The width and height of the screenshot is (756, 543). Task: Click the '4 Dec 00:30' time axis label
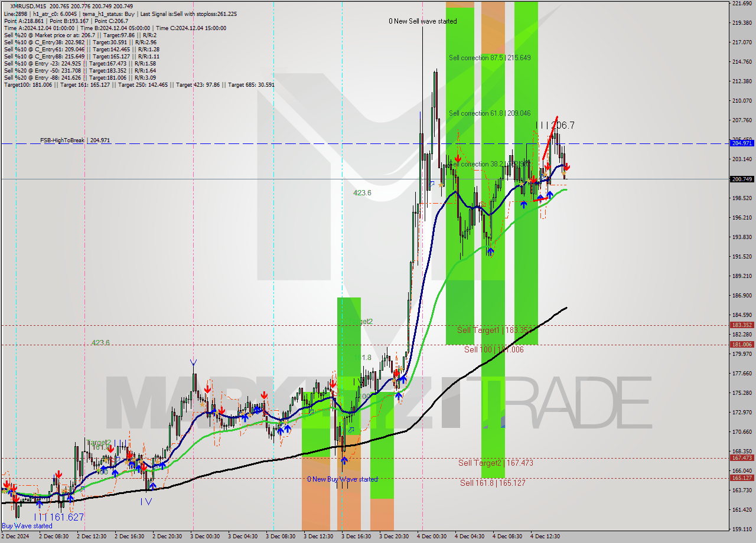tap(432, 537)
